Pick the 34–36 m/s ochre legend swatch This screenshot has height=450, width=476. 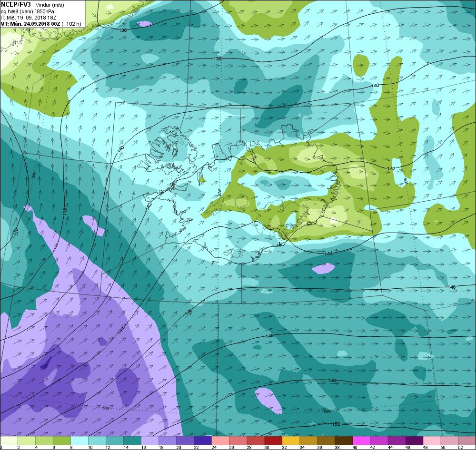pos(308,440)
